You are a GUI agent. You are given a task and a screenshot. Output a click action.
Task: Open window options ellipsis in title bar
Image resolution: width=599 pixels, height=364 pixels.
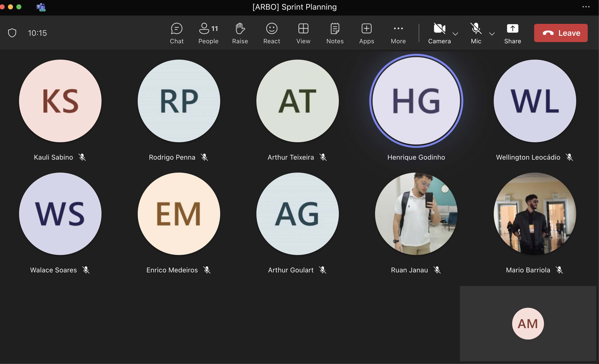click(586, 7)
